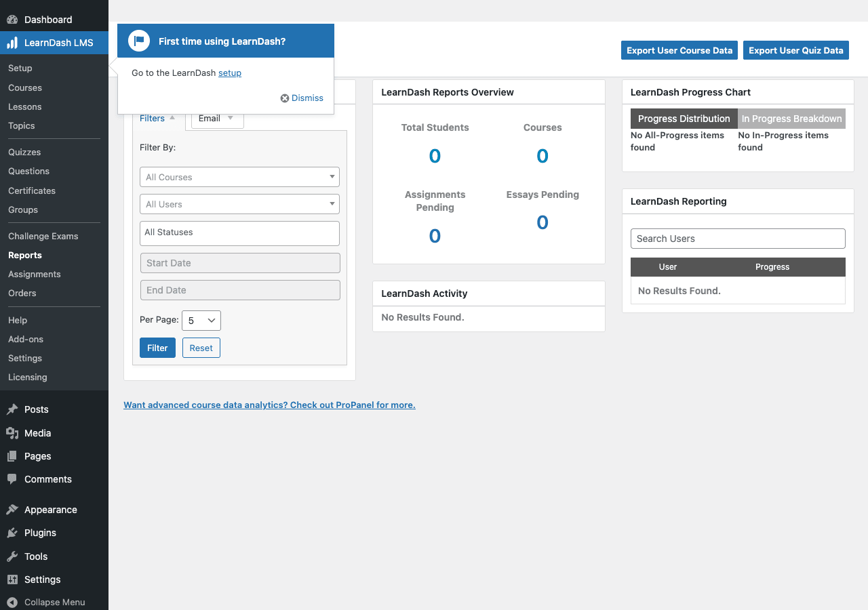Click the LearnDash Reports Overview heading
Image resolution: width=868 pixels, height=610 pixels.
pyautogui.click(x=448, y=92)
